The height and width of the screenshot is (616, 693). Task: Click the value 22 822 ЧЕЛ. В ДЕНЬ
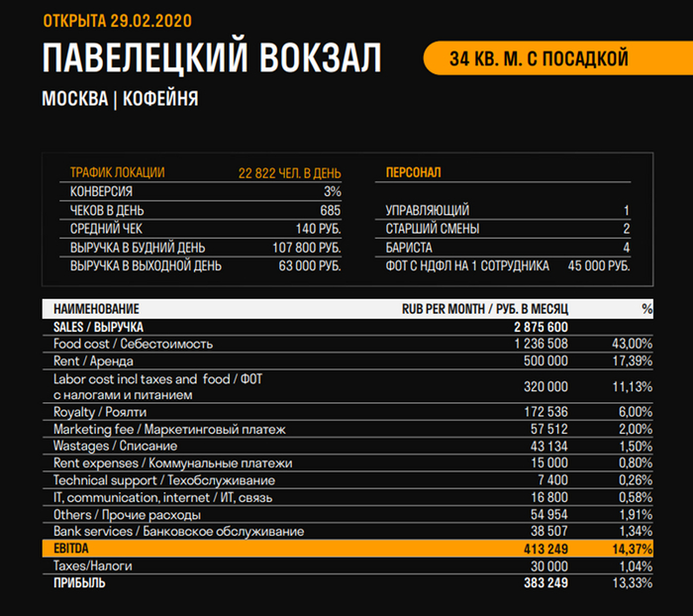click(x=289, y=173)
